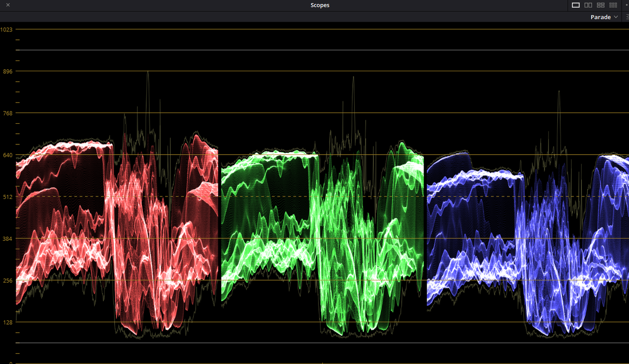Switch to the four-scope grid layout
629x364 pixels.
point(600,5)
